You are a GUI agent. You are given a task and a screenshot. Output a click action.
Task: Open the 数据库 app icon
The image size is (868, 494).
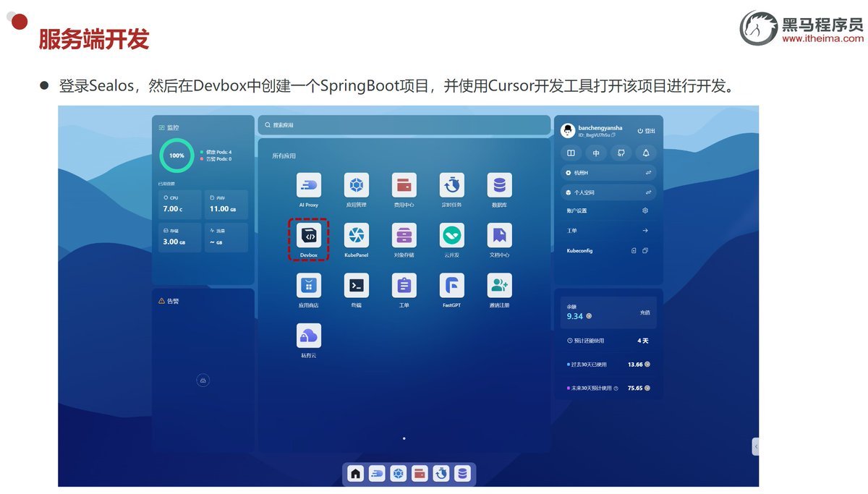[x=499, y=185]
